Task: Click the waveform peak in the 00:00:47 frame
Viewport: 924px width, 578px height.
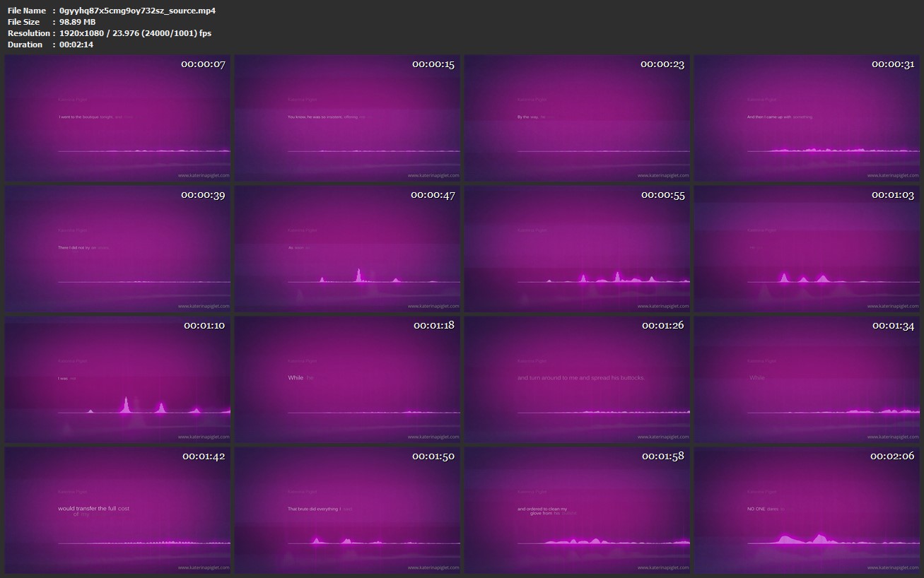Action: (358, 275)
